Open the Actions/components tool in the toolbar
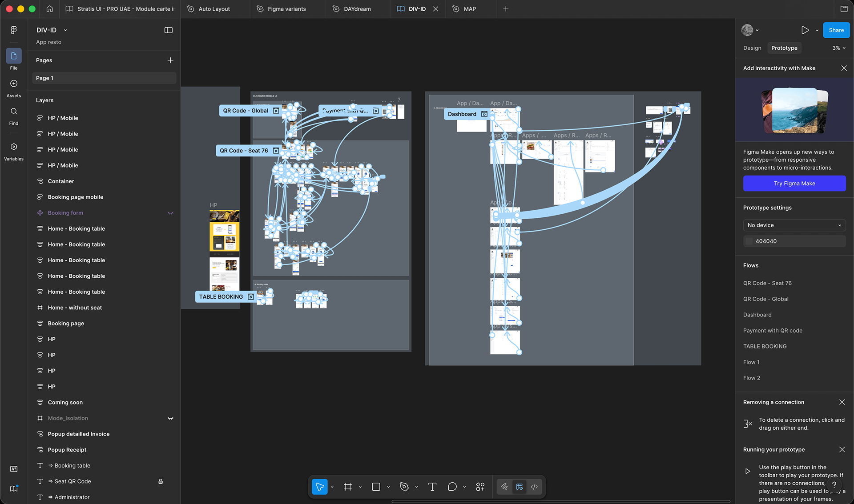The height and width of the screenshot is (504, 854). [x=480, y=487]
